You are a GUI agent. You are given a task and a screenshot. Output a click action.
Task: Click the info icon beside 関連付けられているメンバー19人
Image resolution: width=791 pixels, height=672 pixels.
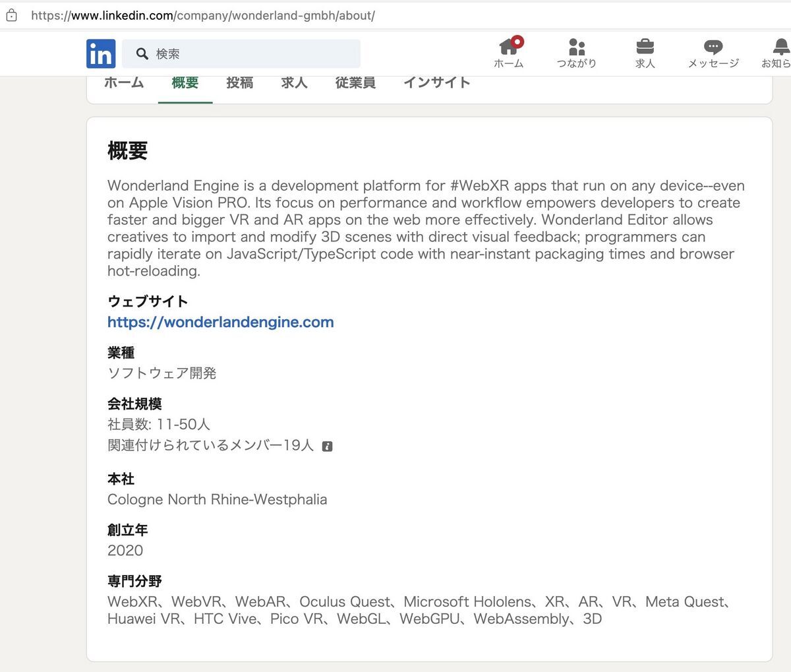pyautogui.click(x=327, y=446)
